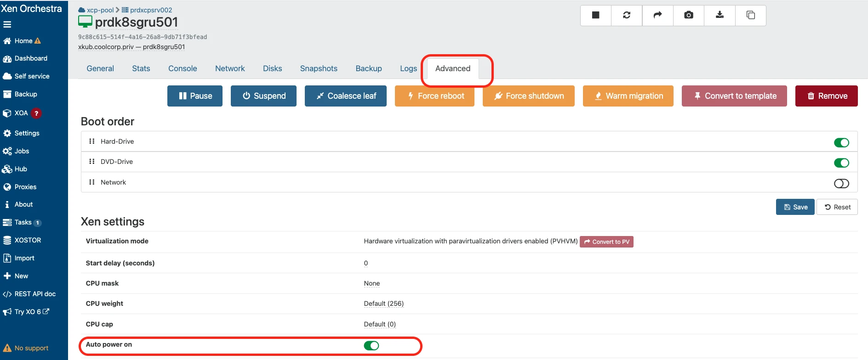
Task: Grab the Network drag handle icon
Action: (92, 182)
